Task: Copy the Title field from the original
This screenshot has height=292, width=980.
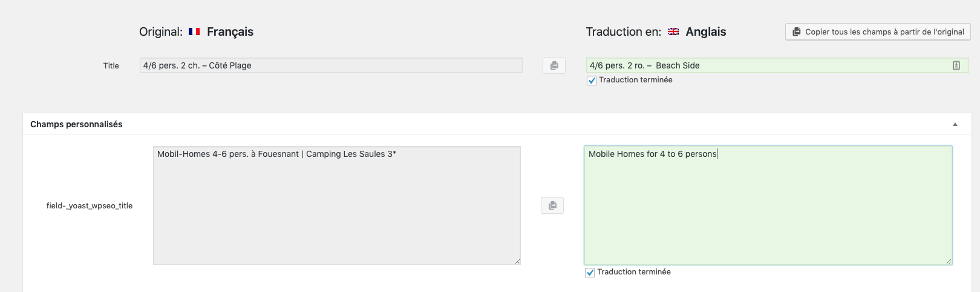Action: (554, 65)
